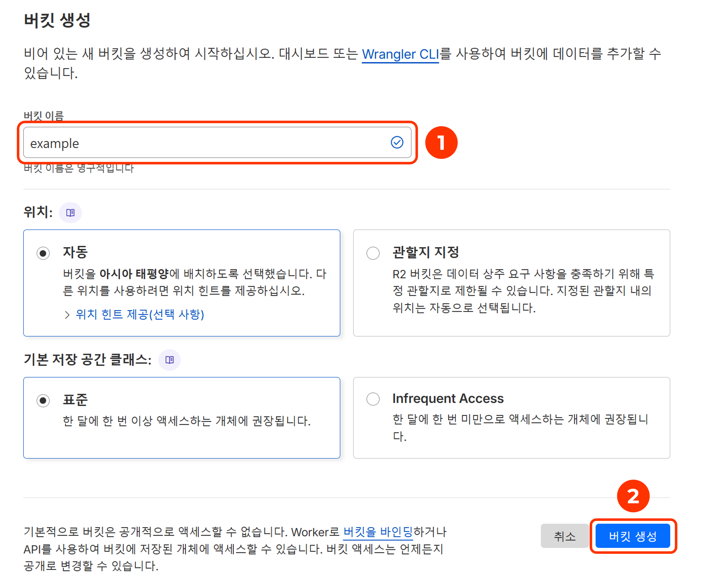Open the location documentation book icon
703x588 pixels.
click(x=70, y=213)
